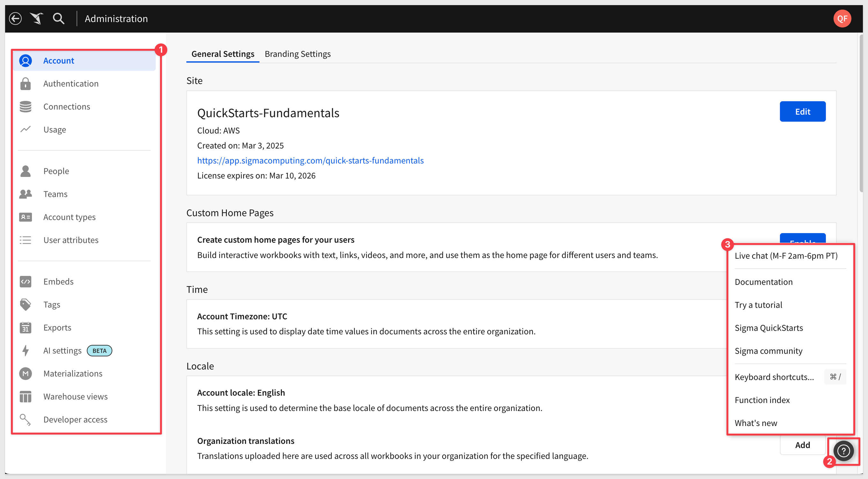868x479 pixels.
Task: Click the Add button for organization translations
Action: 802,445
